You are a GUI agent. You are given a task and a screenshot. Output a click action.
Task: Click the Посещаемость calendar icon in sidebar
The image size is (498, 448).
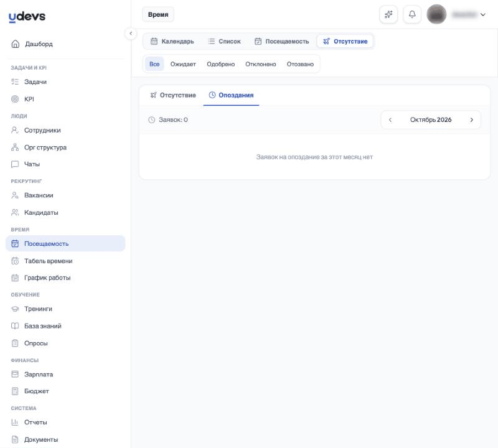(x=15, y=243)
